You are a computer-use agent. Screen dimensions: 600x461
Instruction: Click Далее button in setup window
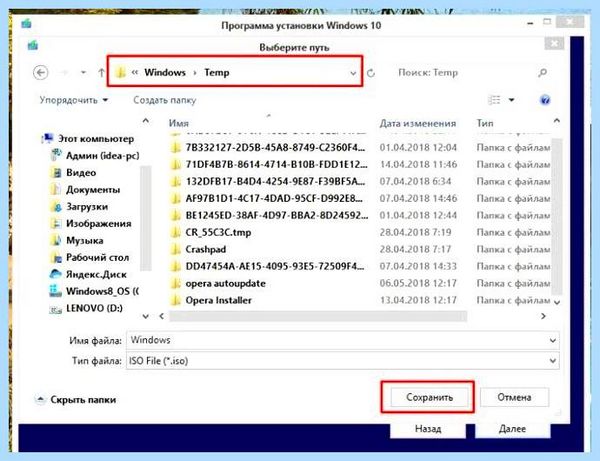[512, 428]
